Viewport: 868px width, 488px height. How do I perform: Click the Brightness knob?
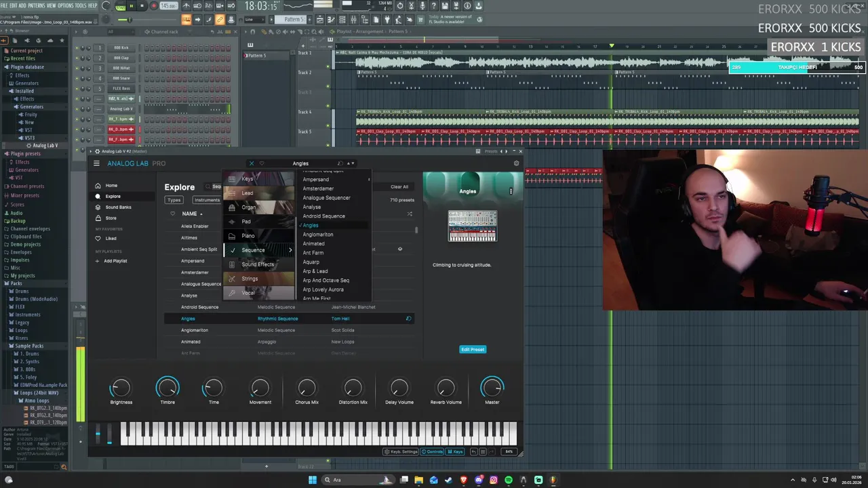coord(121,388)
